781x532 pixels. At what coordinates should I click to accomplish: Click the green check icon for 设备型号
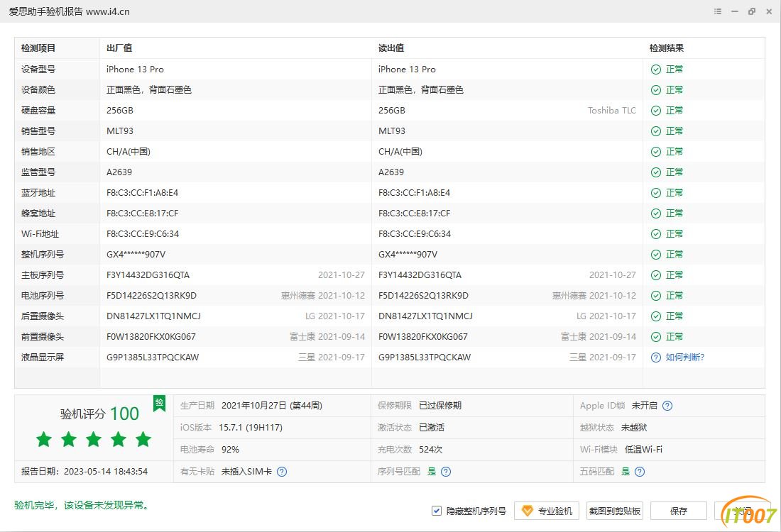(x=656, y=70)
